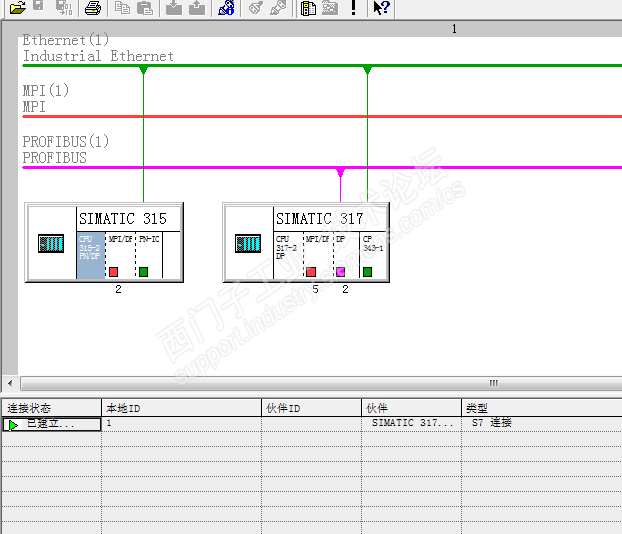Viewport: 622px width, 534px height.
Task: Click green Ethernet node square on PN-IO
Action: (x=144, y=272)
